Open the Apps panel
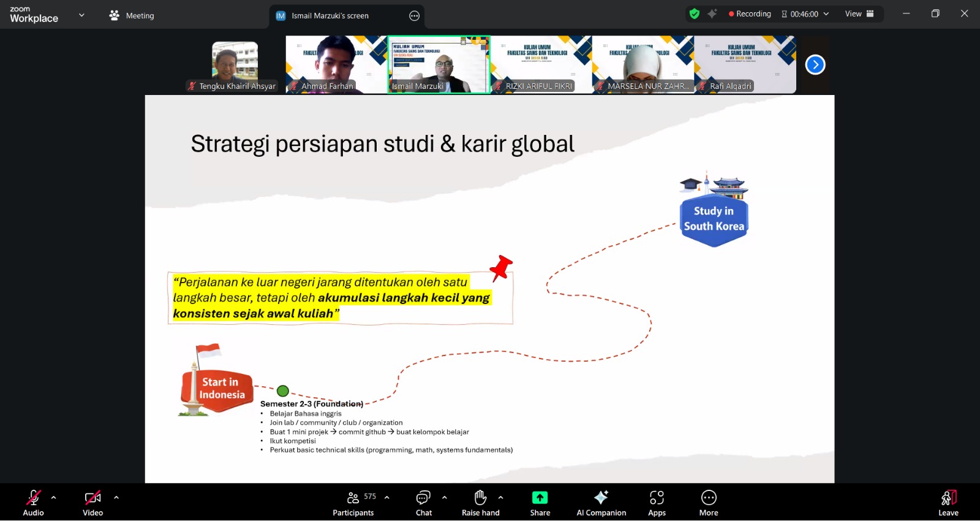The height and width of the screenshot is (521, 980). (657, 502)
